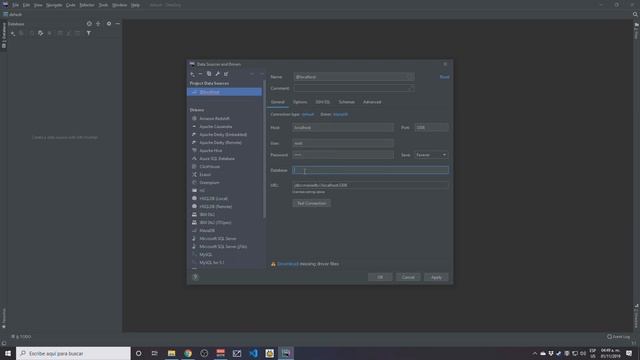Image resolution: width=640 pixels, height=360 pixels.
Task: Switch to the Schemas tab
Action: [347, 102]
